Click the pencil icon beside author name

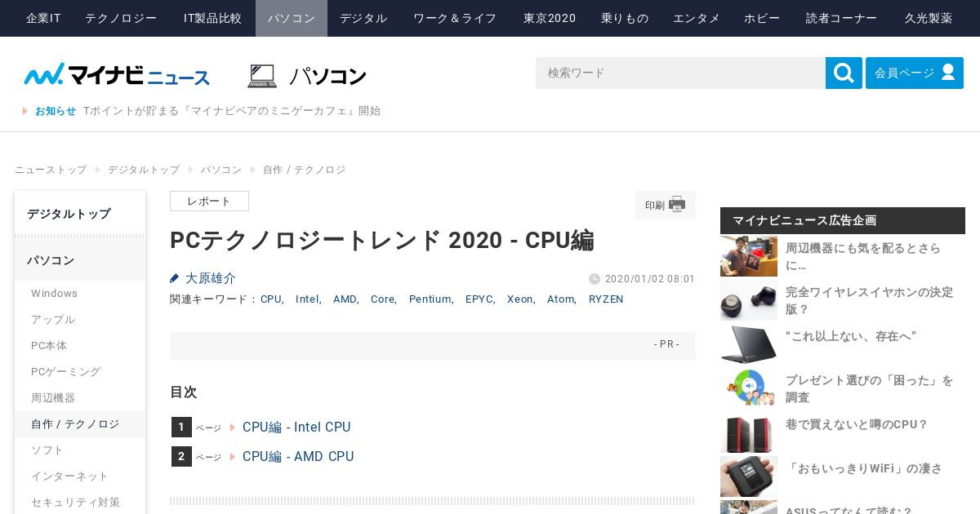(174, 278)
